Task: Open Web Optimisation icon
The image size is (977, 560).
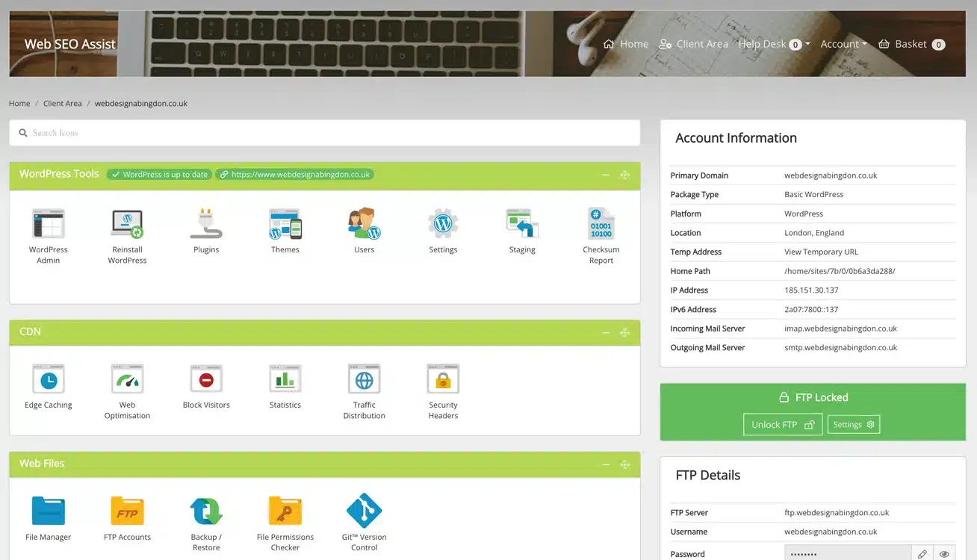Action: coord(127,379)
